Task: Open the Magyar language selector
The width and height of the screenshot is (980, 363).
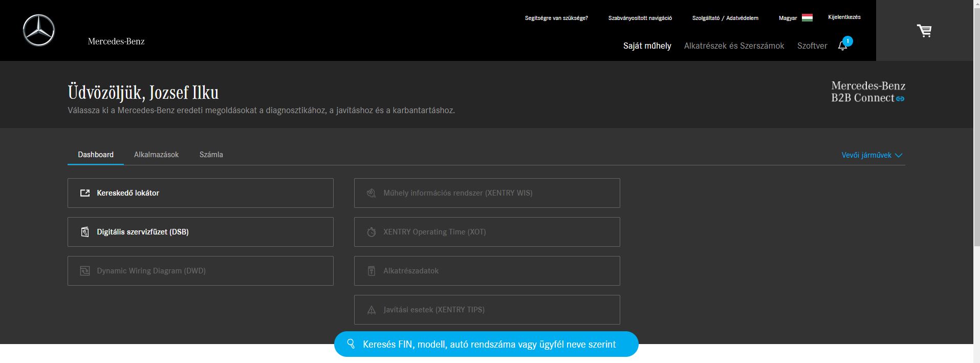Action: [x=788, y=18]
